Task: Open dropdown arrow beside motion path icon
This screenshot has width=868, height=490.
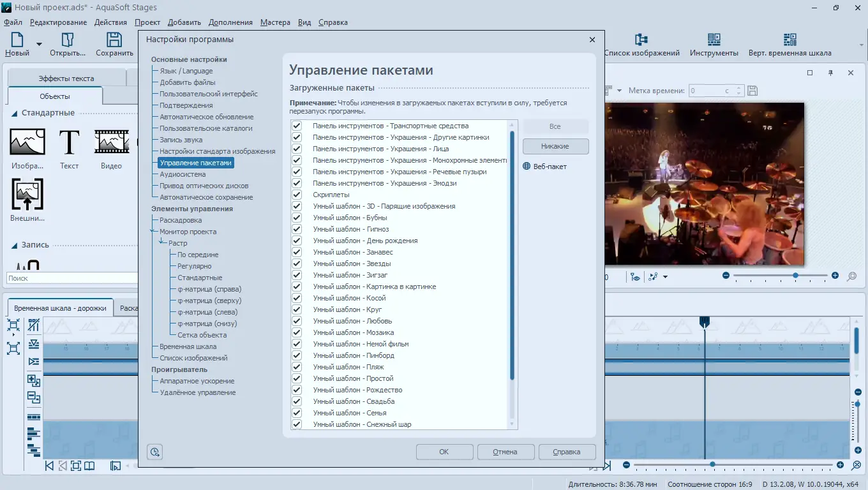Action: (665, 277)
